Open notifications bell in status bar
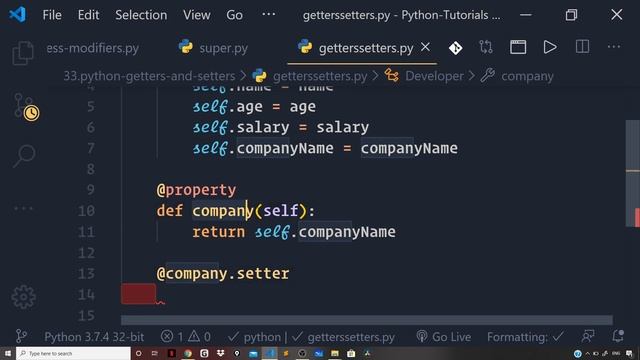The width and height of the screenshot is (640, 360). 618,337
